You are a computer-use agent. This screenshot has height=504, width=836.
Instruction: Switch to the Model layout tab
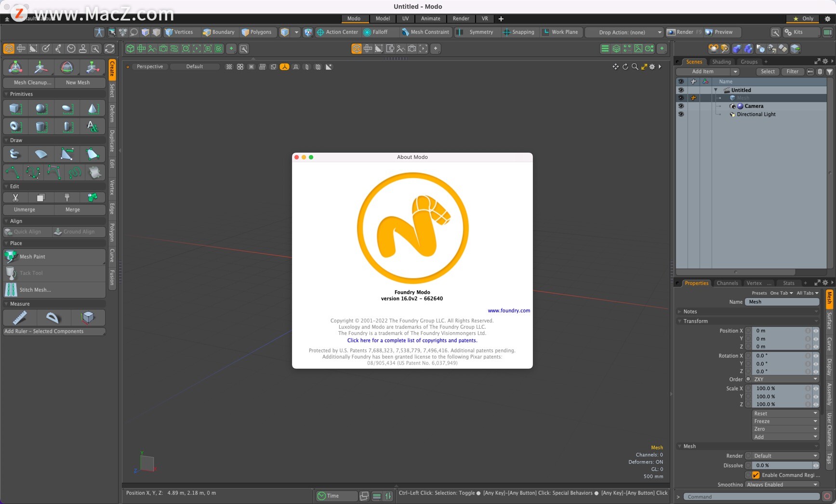pyautogui.click(x=383, y=19)
